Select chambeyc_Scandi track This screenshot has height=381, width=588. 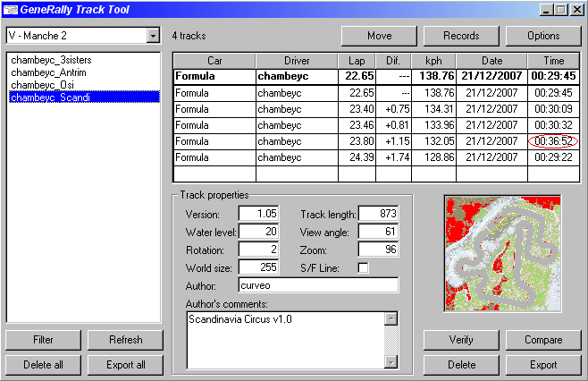click(84, 97)
